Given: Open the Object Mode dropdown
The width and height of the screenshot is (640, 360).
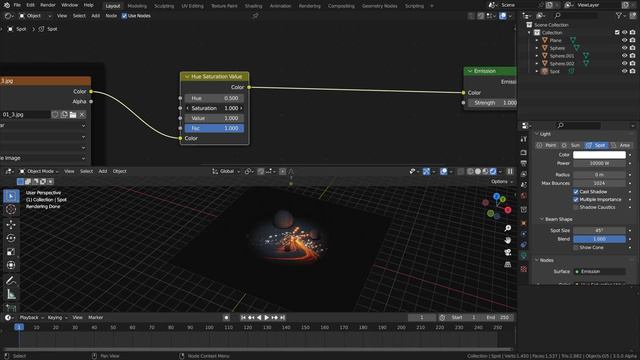Looking at the screenshot, I should 39,171.
